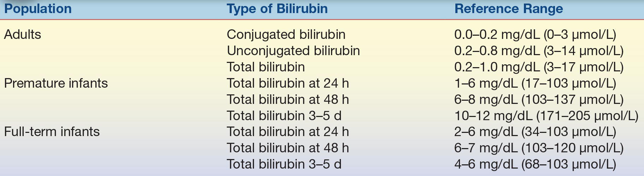644x176 pixels.
Task: Click the Reference Range column header
Action: (x=508, y=9)
